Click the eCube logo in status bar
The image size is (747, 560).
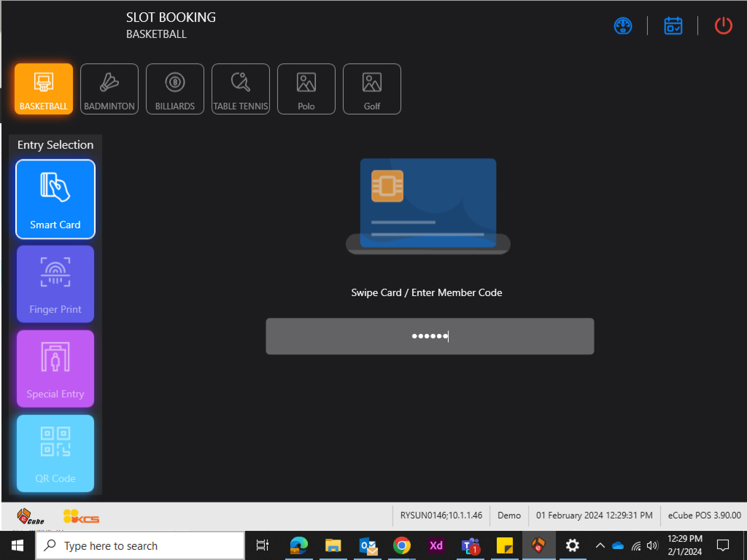pyautogui.click(x=30, y=516)
